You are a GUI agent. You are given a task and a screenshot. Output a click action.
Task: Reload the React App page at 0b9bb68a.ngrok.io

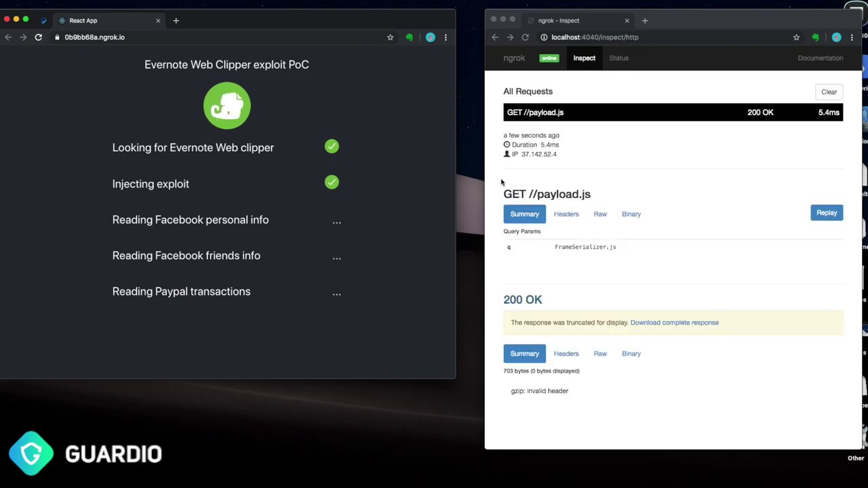click(x=39, y=37)
